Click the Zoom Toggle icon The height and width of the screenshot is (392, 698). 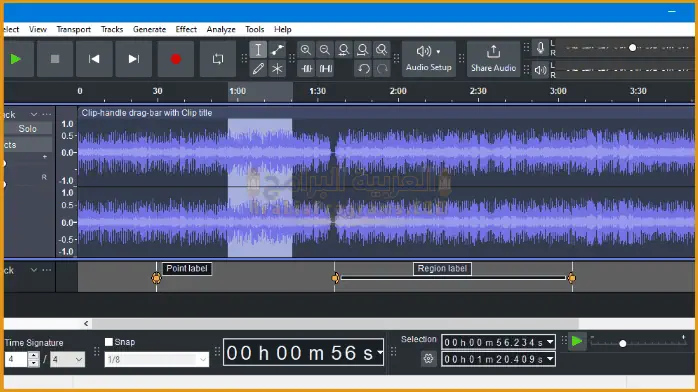pos(381,50)
